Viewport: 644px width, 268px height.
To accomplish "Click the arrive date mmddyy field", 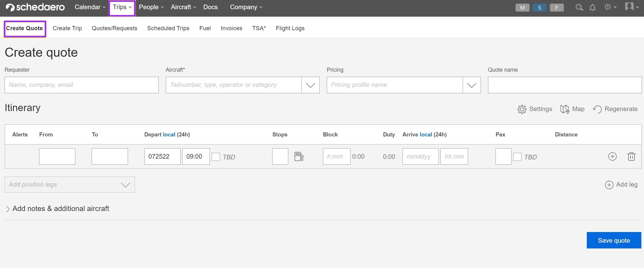I will [420, 156].
